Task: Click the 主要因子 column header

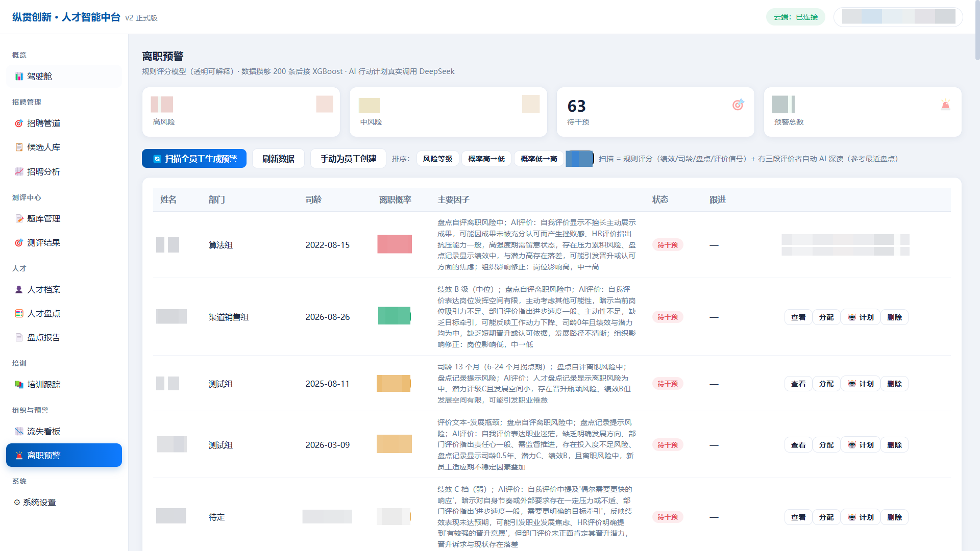Action: (453, 200)
